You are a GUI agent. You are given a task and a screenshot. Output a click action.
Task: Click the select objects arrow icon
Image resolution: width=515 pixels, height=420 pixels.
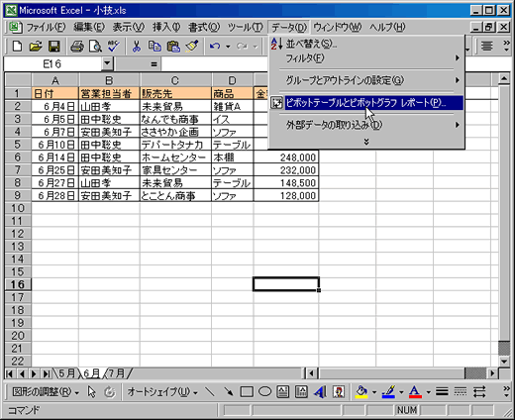coord(92,392)
